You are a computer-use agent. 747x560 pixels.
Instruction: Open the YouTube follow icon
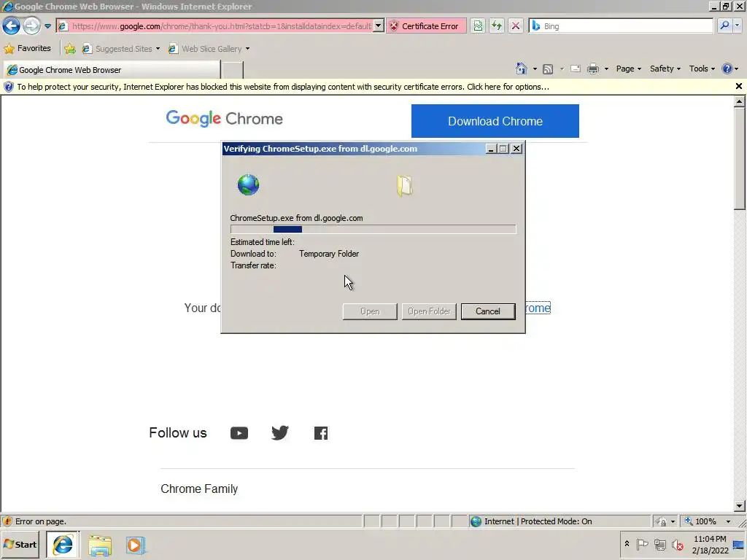(239, 433)
